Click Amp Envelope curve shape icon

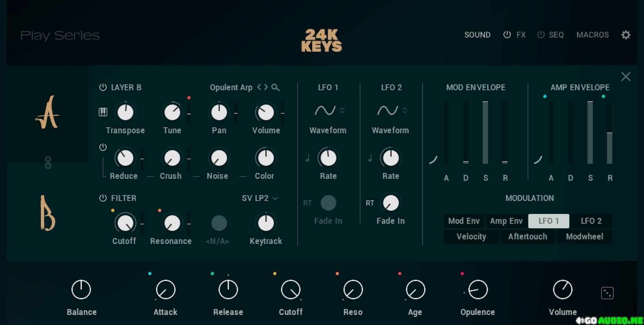point(538,159)
